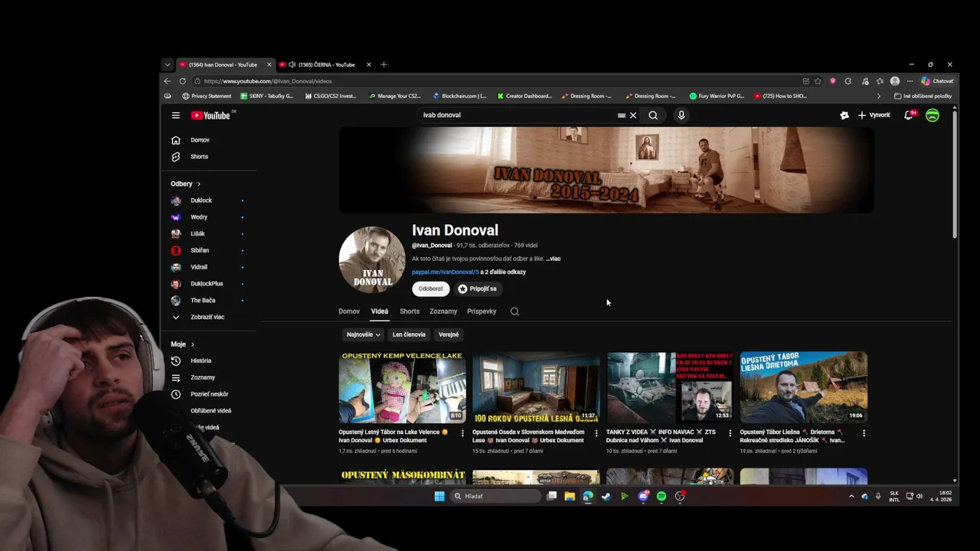This screenshot has width=980, height=551.
Task: Expand the Odbery subscriptions heading
Action: coord(186,184)
